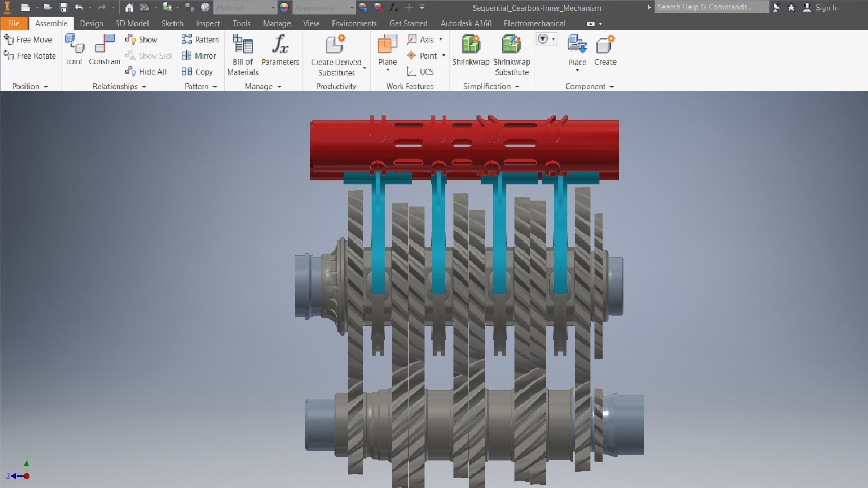Select the Free Move tool
Screen dimensions: 868x488
[x=28, y=40]
